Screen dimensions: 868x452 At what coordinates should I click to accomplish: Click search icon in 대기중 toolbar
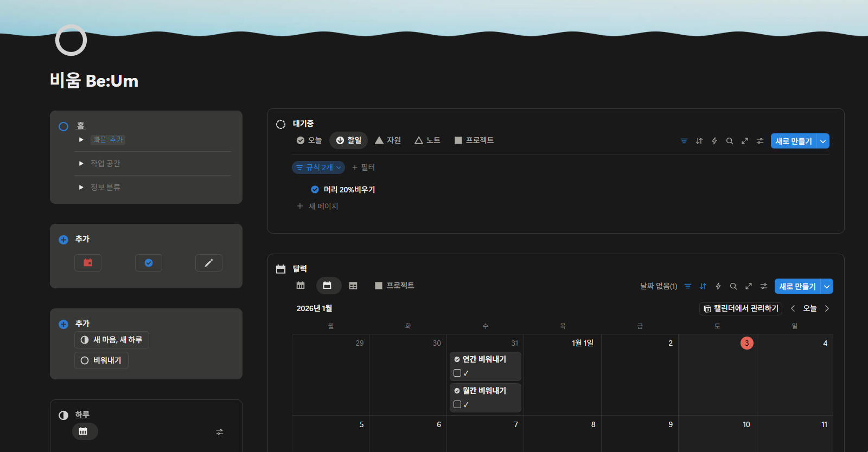[730, 141]
